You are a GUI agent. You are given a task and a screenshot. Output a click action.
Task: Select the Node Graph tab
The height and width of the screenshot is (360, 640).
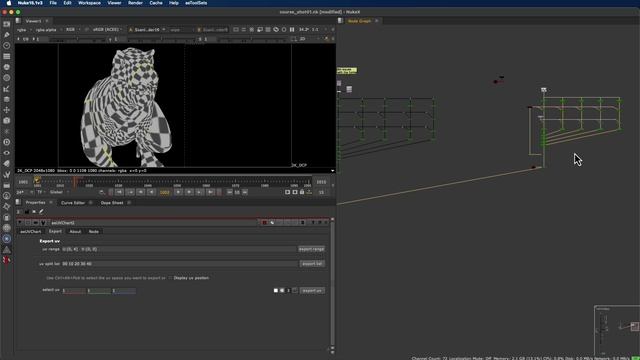(x=359, y=21)
